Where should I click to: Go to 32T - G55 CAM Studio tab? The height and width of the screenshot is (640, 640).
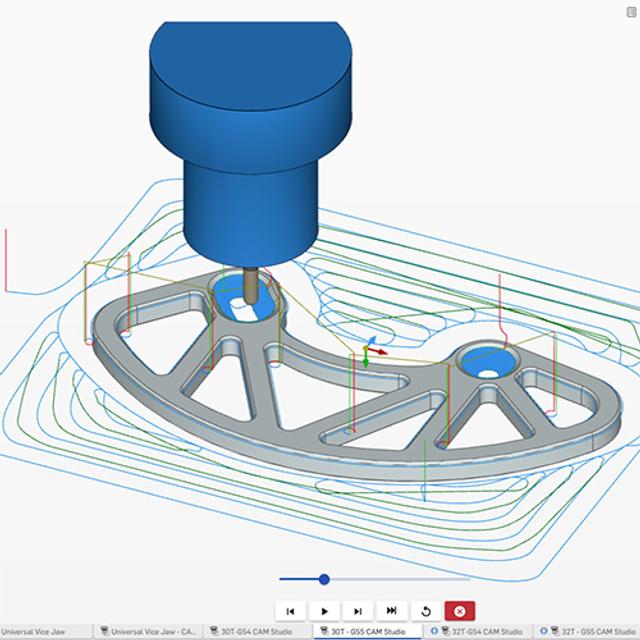[x=597, y=632]
